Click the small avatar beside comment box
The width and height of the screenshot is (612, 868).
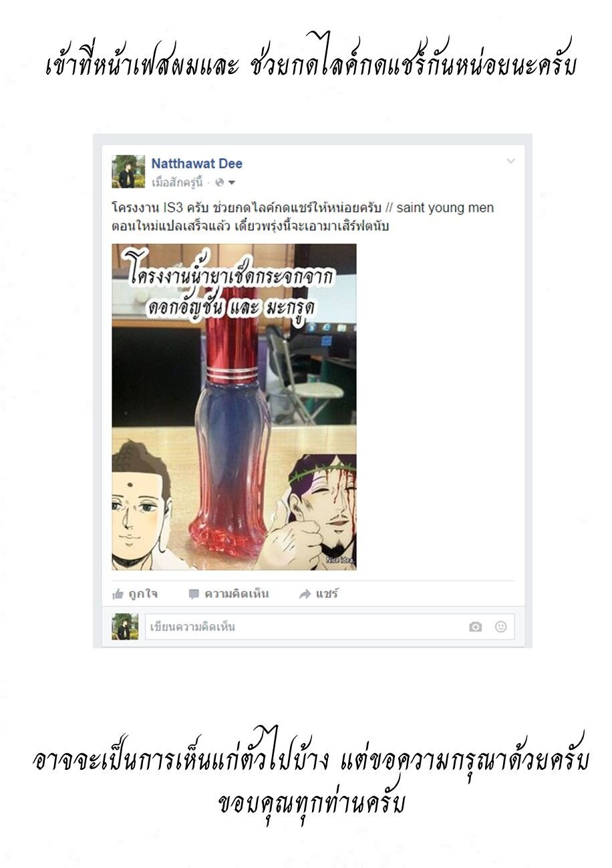point(125,627)
